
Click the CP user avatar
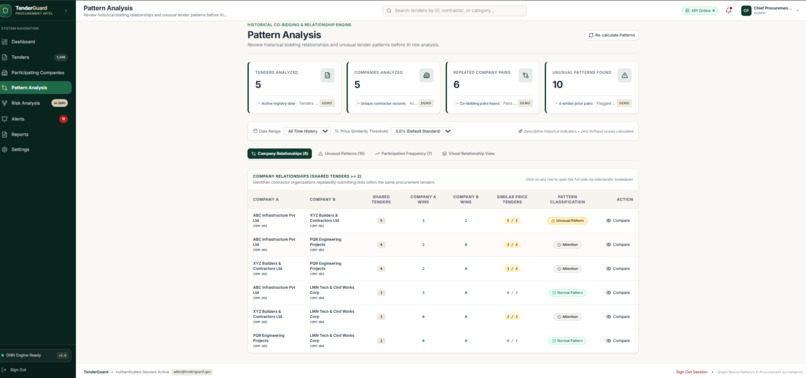tap(746, 10)
